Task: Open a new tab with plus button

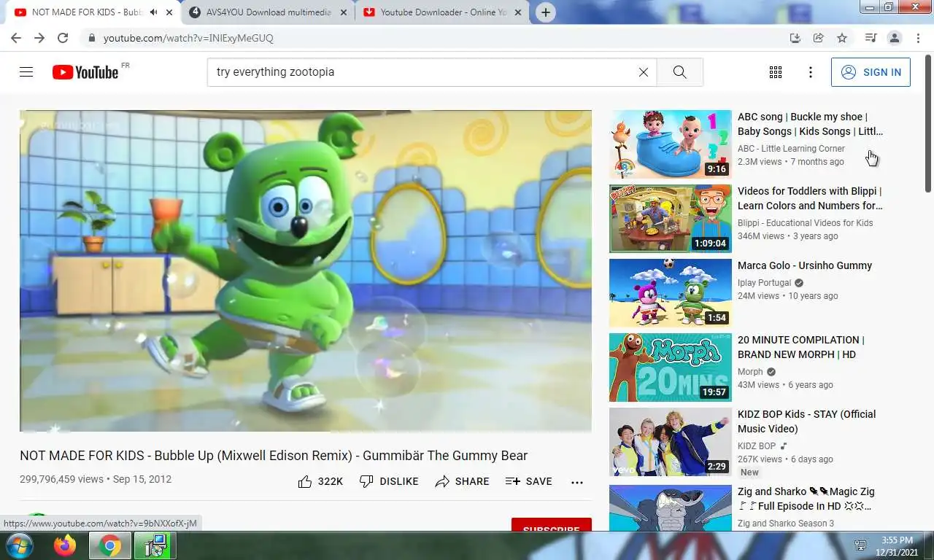Action: 545,12
